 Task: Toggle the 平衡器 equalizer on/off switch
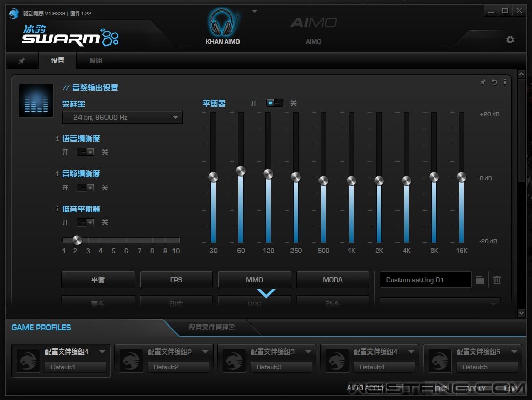pyautogui.click(x=275, y=103)
